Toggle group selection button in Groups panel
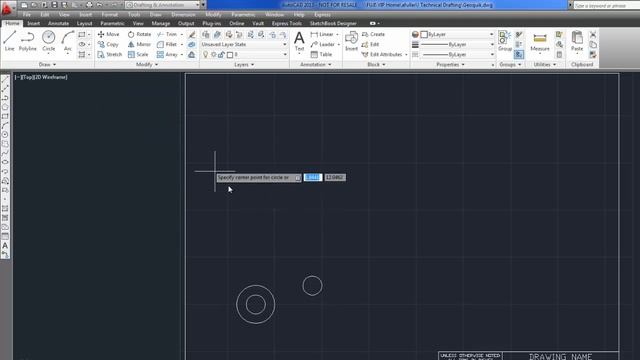The height and width of the screenshot is (360, 640). coord(519,54)
